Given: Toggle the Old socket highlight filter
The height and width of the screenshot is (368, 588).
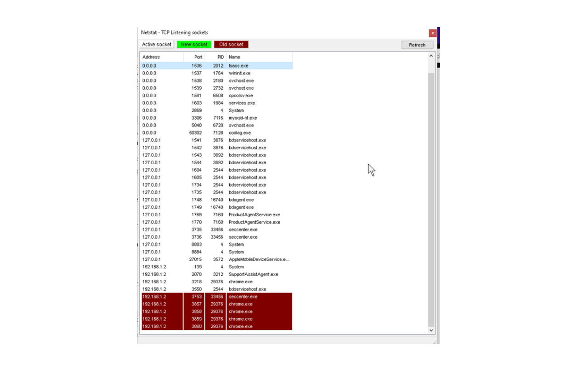Looking at the screenshot, I should [231, 44].
